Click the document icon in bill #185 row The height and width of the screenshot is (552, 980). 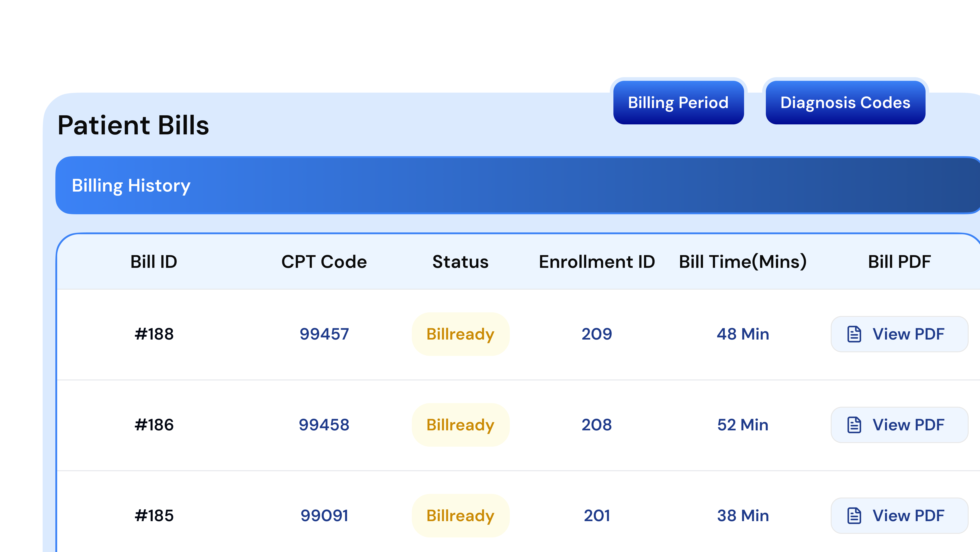pyautogui.click(x=854, y=515)
